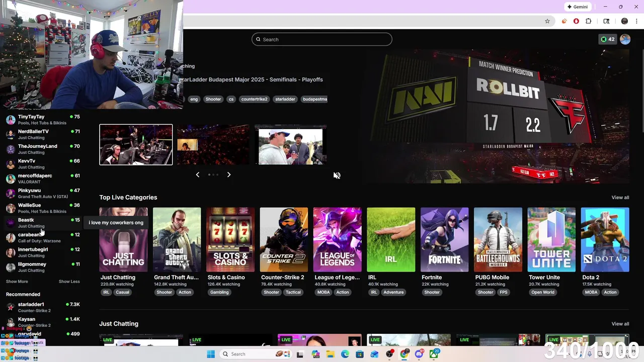644x362 pixels.
Task: Open the Dota 2 category card
Action: click(x=605, y=240)
